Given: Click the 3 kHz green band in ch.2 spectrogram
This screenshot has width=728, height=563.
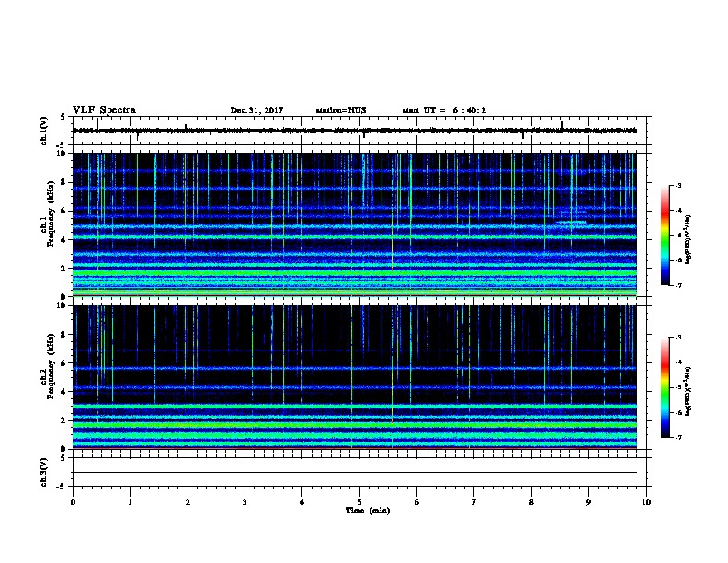Looking at the screenshot, I should click(355, 406).
